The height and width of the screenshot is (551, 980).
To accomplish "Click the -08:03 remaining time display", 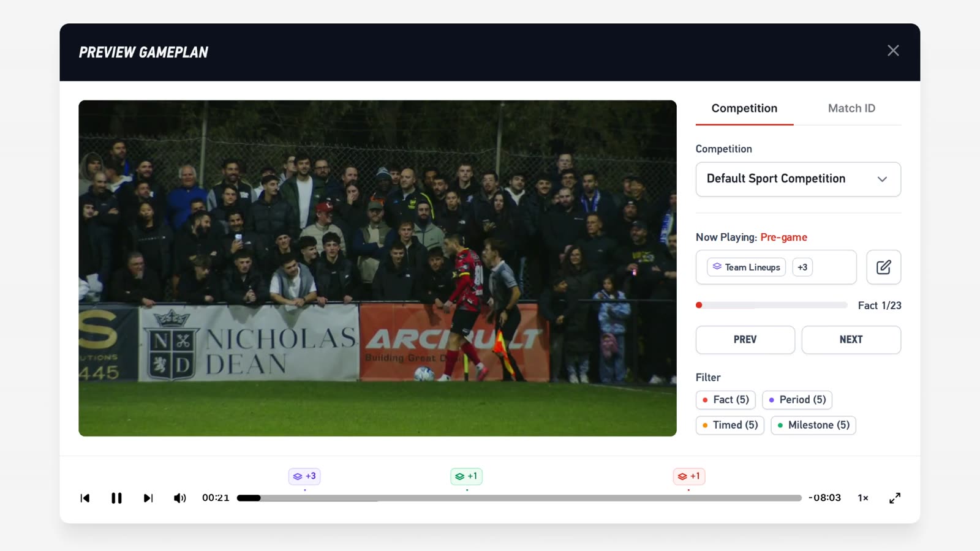I will pyautogui.click(x=824, y=498).
